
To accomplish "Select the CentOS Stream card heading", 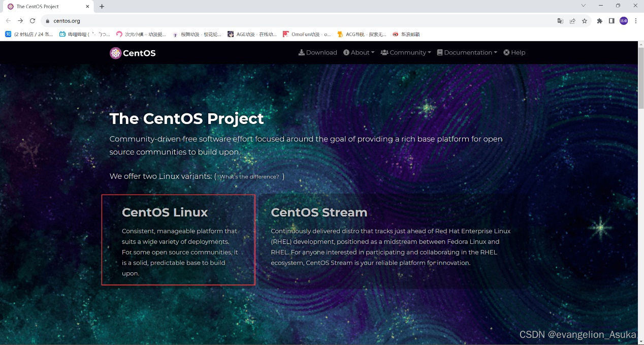I will click(x=319, y=212).
